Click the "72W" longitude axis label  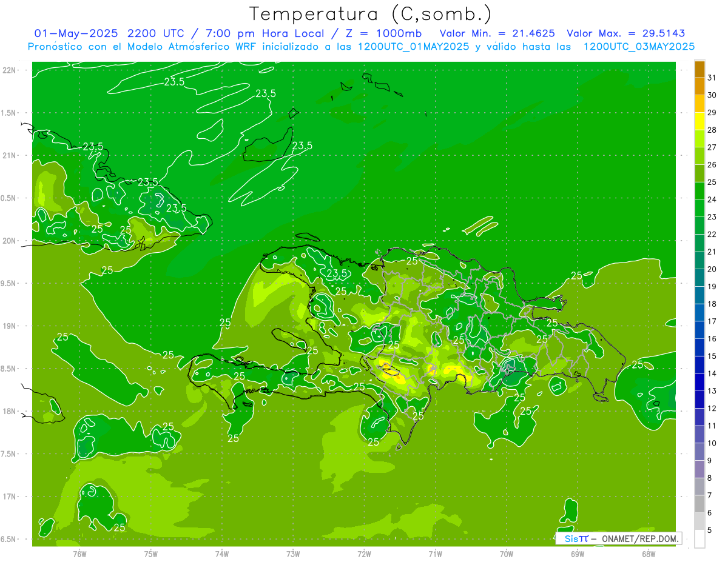click(364, 554)
